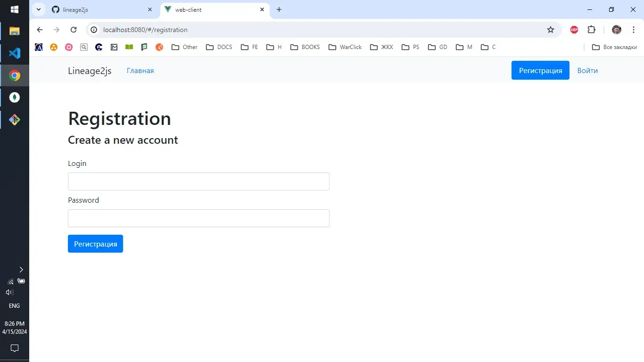Open the Other bookmarks folder
644x362 pixels.
click(185, 47)
